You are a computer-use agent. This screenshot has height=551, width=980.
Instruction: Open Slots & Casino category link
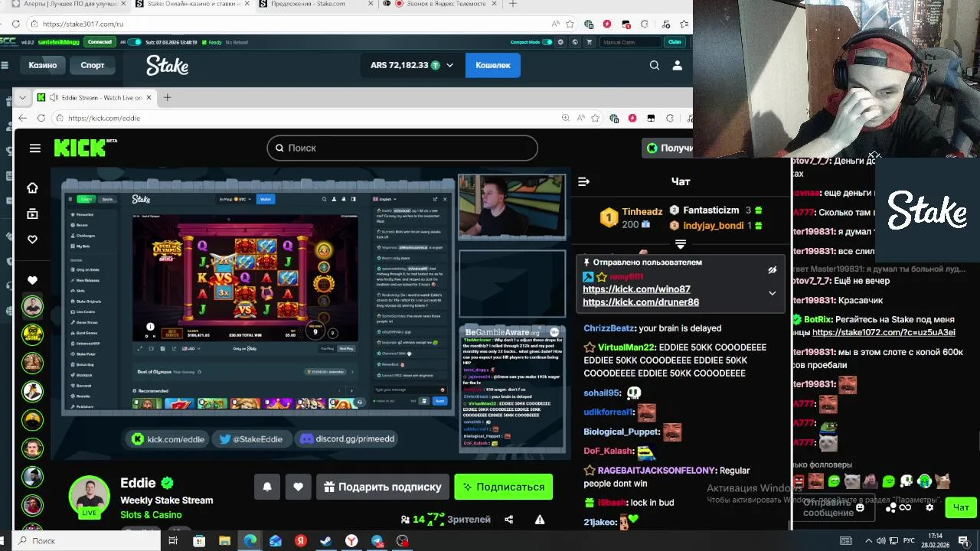[151, 515]
